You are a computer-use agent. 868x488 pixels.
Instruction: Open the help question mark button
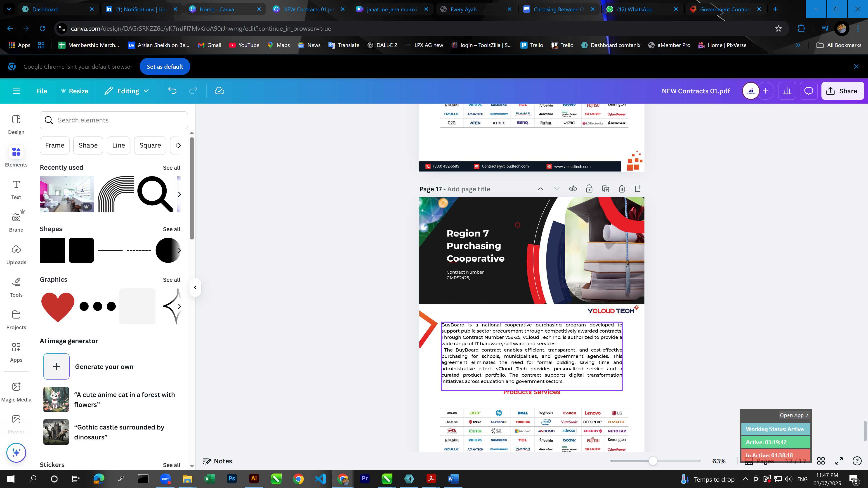coord(857,461)
